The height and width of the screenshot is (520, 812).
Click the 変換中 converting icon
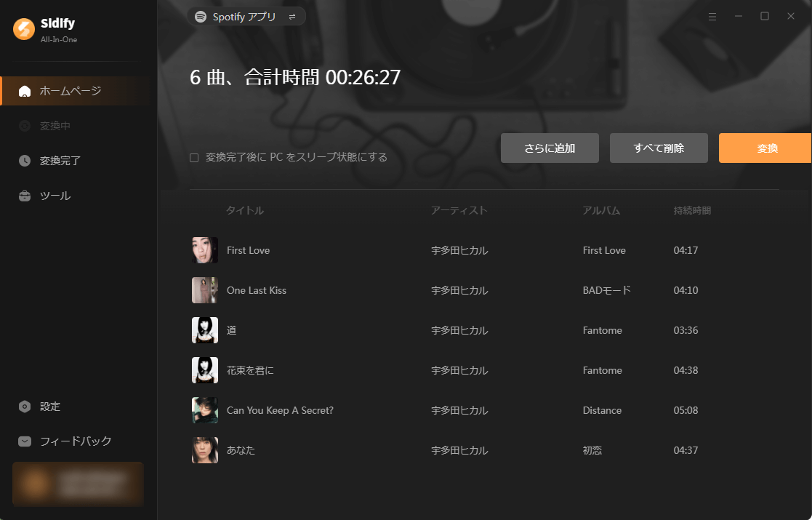(24, 126)
